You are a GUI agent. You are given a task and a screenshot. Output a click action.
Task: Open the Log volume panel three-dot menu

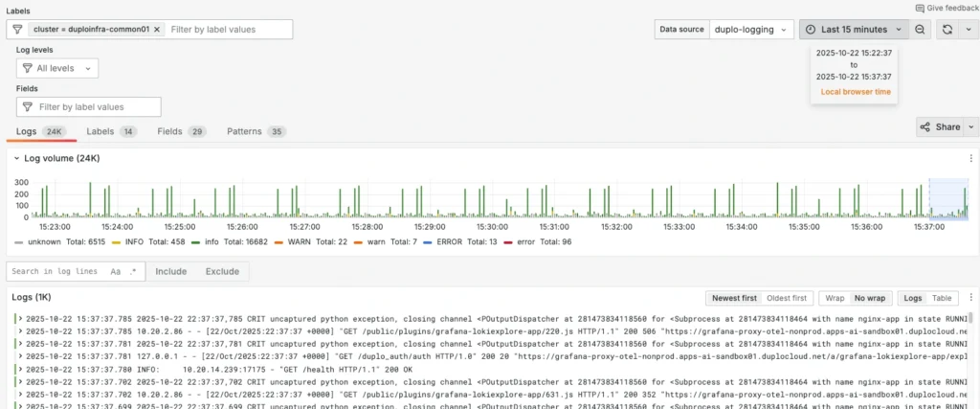pyautogui.click(x=971, y=158)
